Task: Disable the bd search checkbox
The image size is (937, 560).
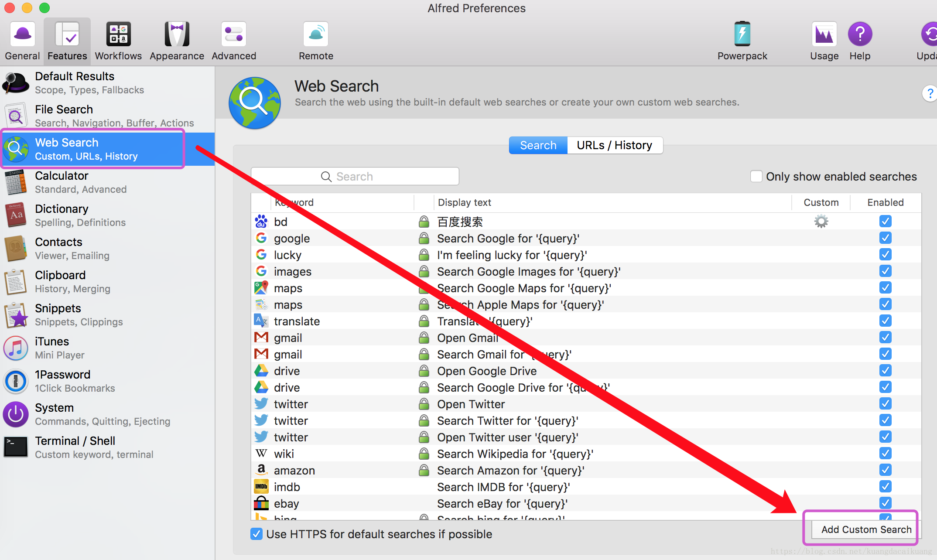Action: click(885, 222)
